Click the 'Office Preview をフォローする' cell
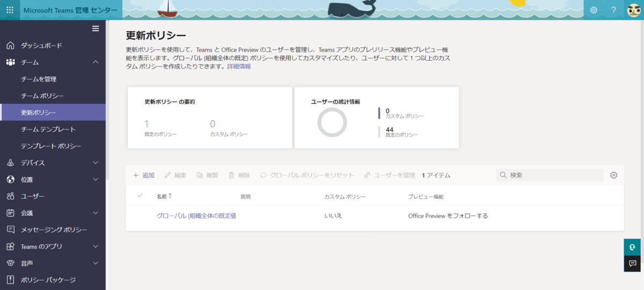 tap(448, 216)
